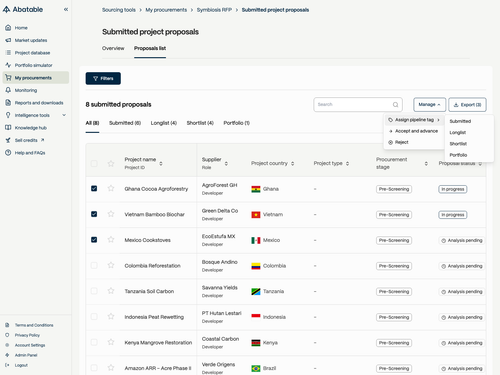Viewport: 500px width, 375px height.
Task: Go to Sourcing tools breadcrumb
Action: pyautogui.click(x=119, y=10)
